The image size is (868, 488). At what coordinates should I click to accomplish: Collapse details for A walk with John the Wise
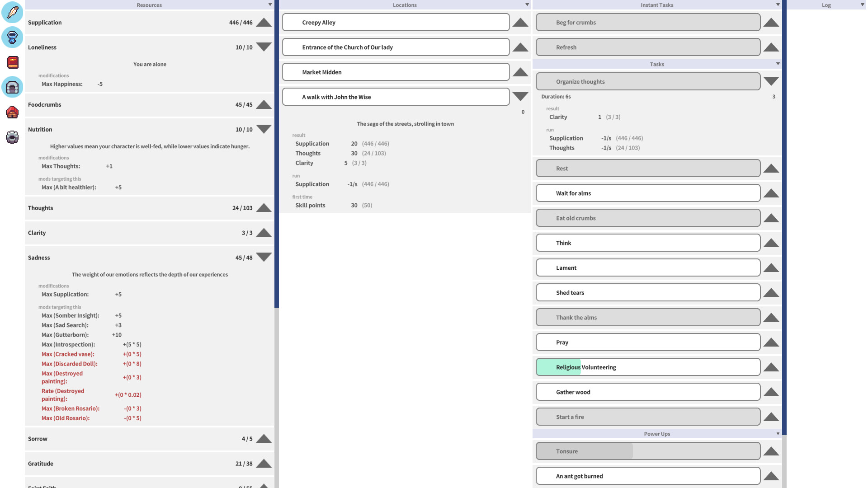520,96
